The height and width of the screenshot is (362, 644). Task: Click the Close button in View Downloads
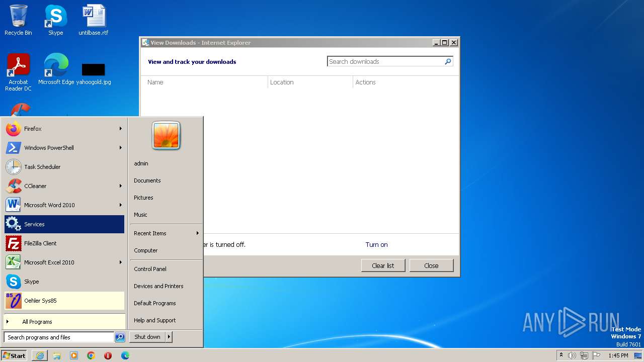pos(431,265)
